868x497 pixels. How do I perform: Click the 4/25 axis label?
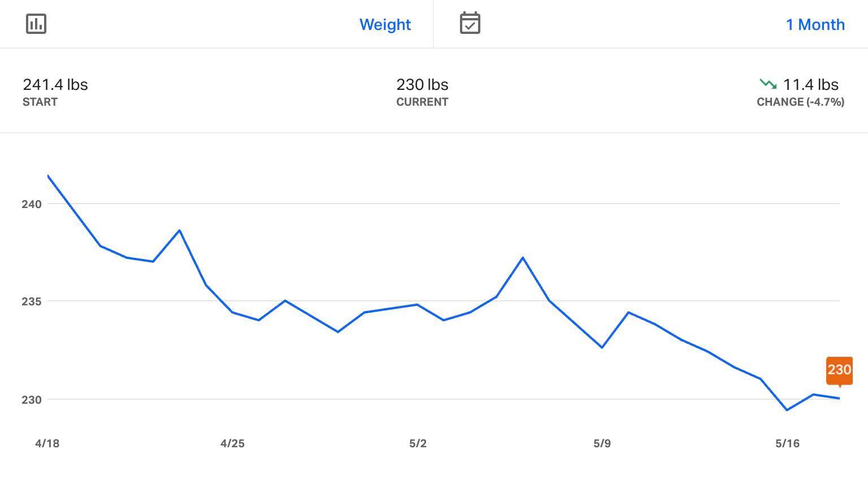pos(233,444)
